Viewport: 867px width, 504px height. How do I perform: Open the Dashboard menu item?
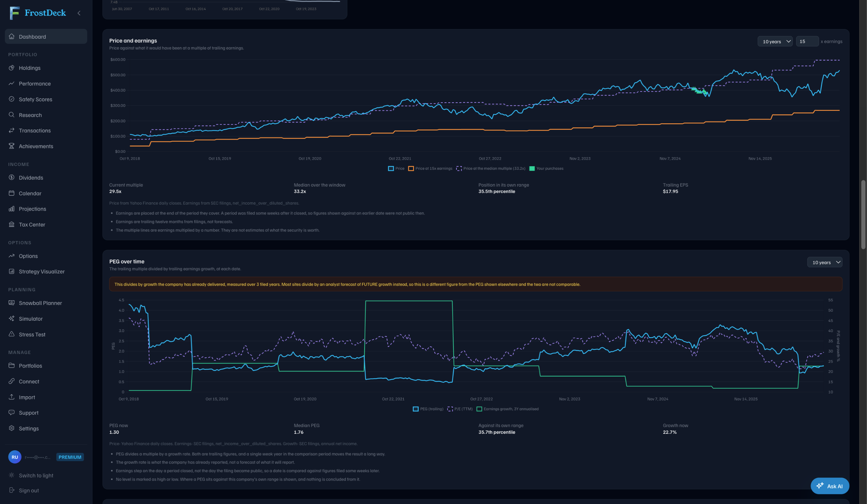click(46, 37)
